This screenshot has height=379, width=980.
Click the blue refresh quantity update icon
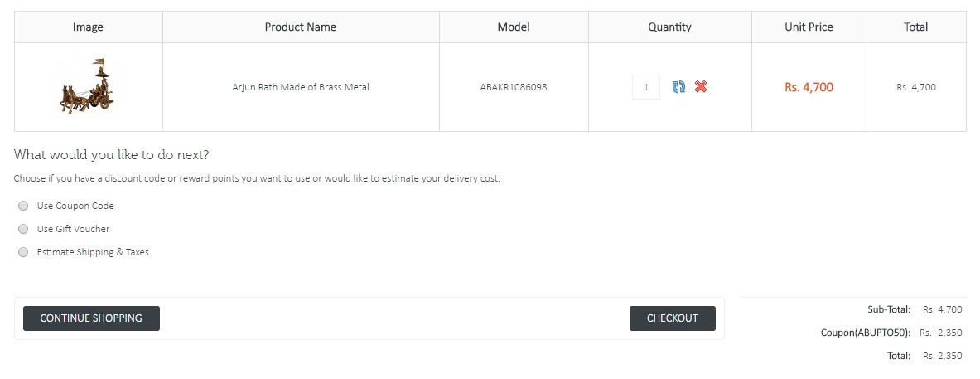coord(678,87)
